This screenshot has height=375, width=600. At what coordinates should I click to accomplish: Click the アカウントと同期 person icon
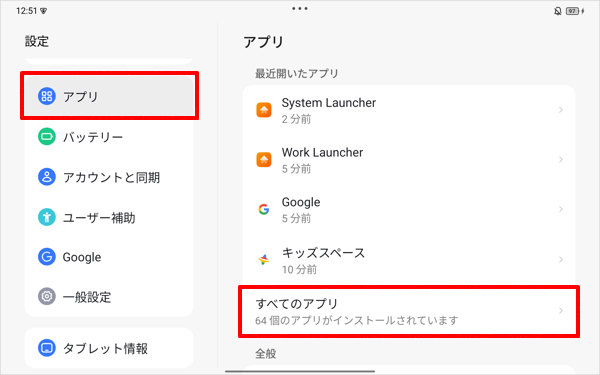(47, 177)
